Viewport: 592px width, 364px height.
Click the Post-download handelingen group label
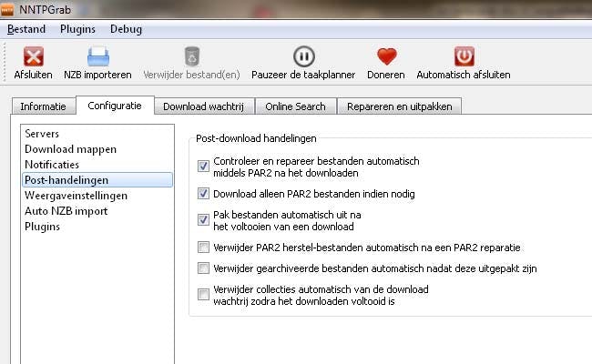(x=256, y=138)
